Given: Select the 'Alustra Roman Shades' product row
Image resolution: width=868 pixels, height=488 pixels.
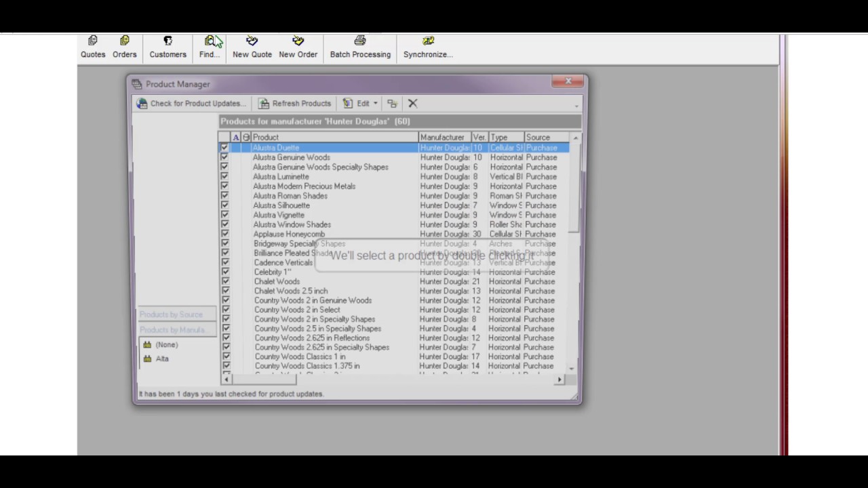Looking at the screenshot, I should tap(394, 196).
